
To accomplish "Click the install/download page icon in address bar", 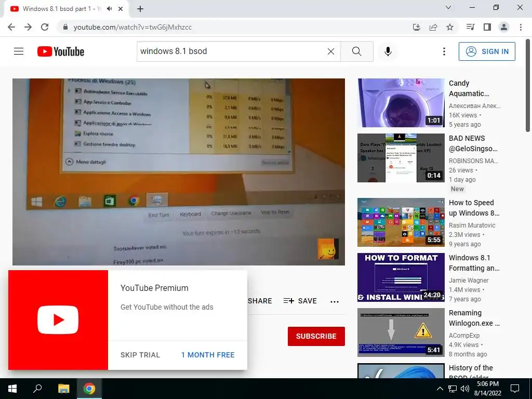I will tap(416, 27).
